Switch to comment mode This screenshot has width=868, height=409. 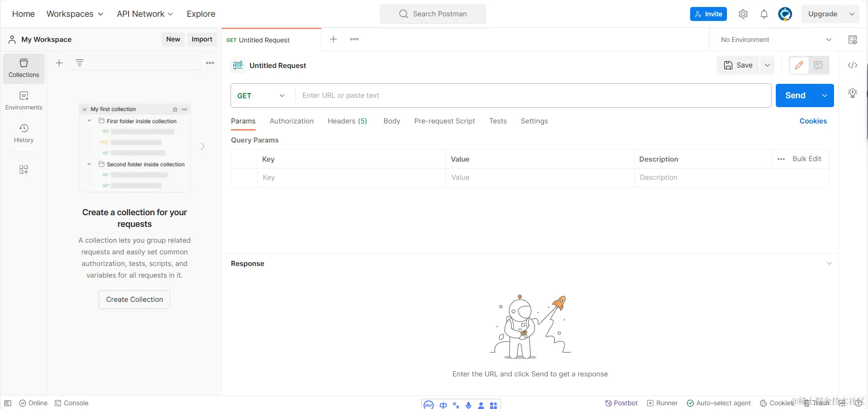pos(818,65)
